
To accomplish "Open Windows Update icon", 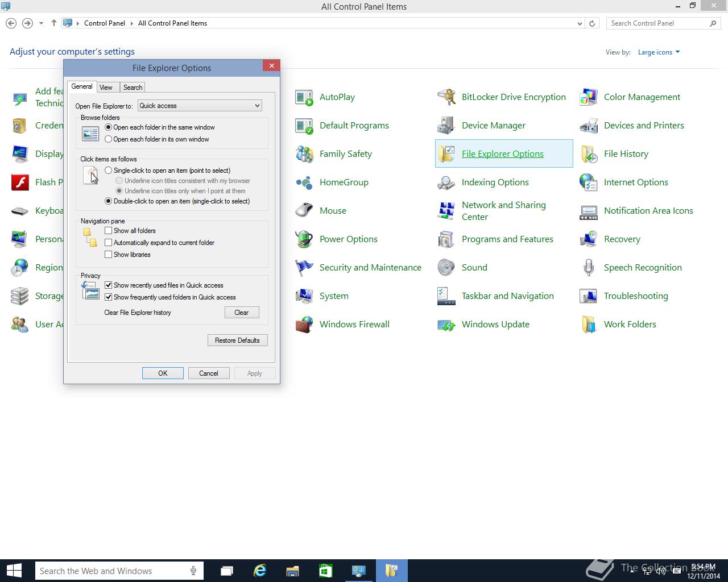I will point(446,325).
